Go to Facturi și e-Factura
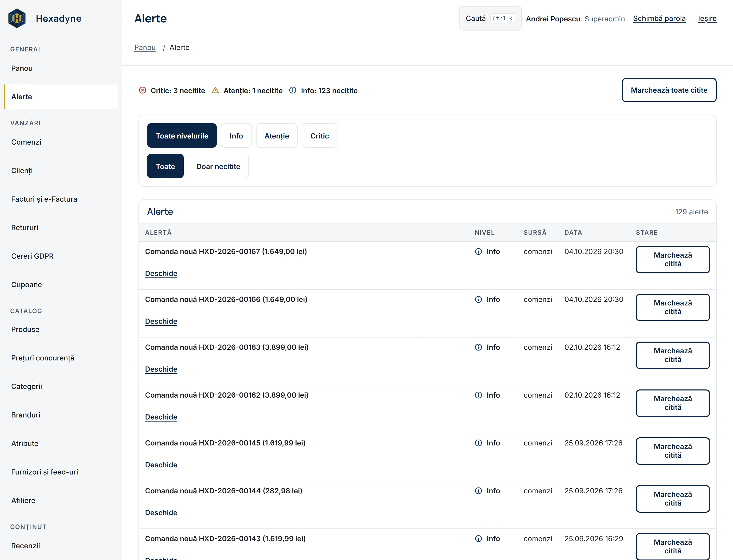733x560 pixels. pos(61,199)
